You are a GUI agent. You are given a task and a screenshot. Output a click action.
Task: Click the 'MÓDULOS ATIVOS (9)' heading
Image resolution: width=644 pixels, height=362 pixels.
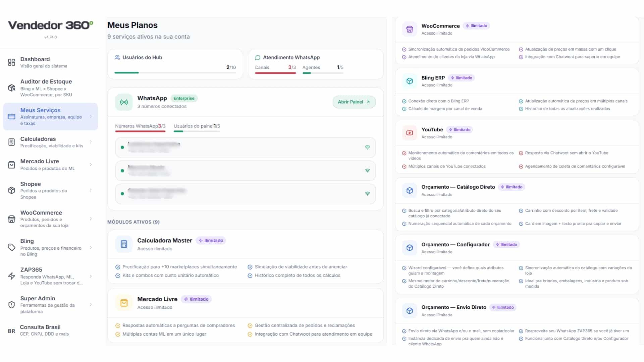click(x=133, y=222)
